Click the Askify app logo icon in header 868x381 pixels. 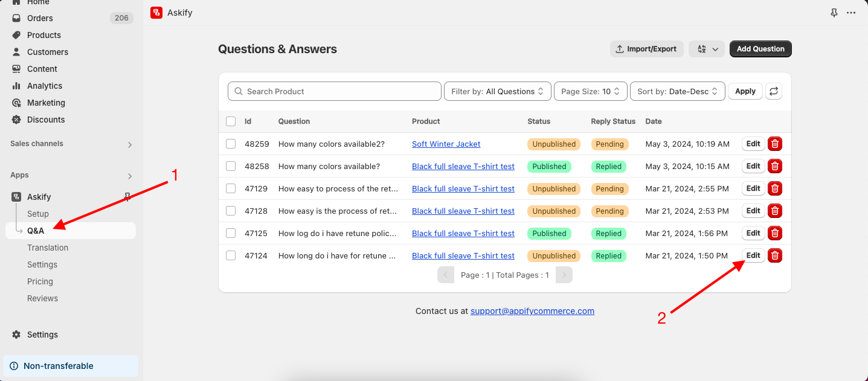click(x=156, y=12)
